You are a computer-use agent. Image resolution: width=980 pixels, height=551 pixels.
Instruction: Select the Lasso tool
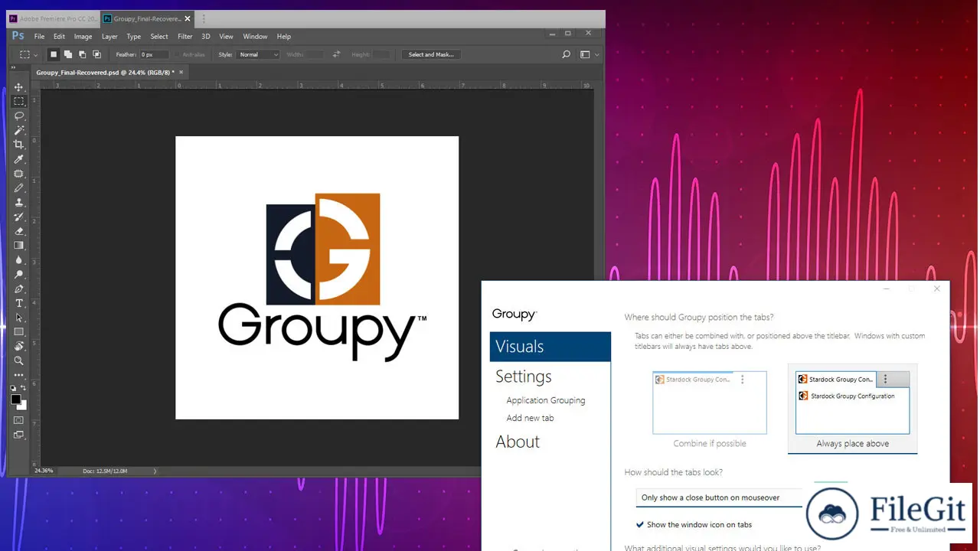click(x=19, y=116)
